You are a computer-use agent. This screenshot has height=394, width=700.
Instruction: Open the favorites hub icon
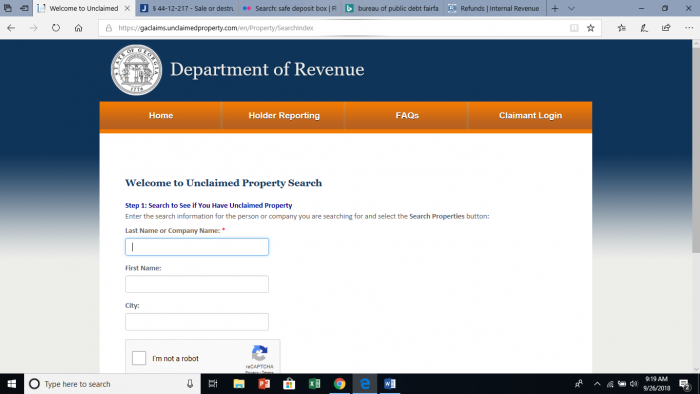[621, 28]
